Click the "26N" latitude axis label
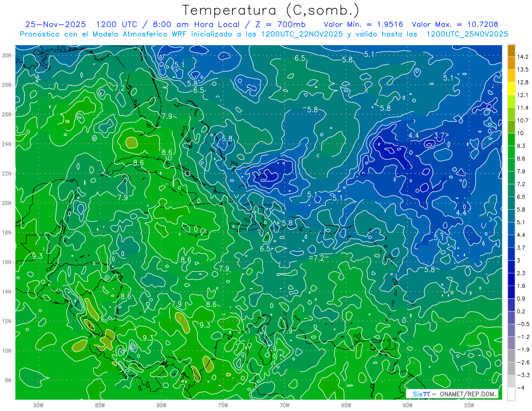532x411 pixels. tap(7, 114)
